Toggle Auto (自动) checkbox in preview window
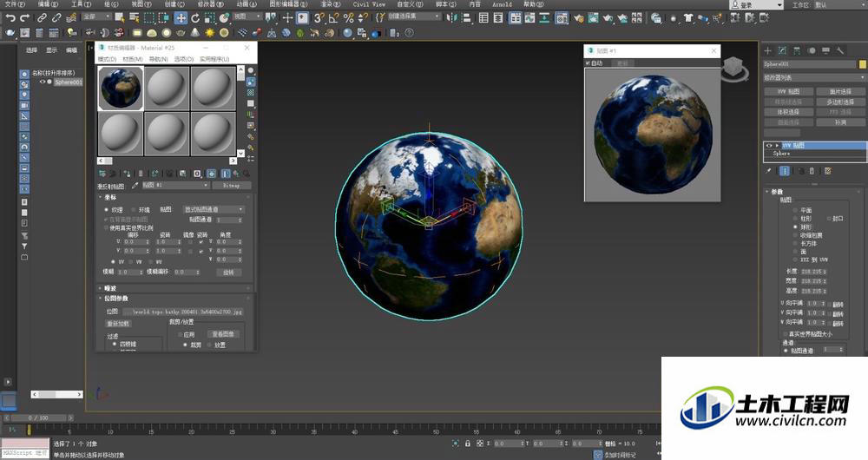This screenshot has height=460, width=868. click(588, 63)
